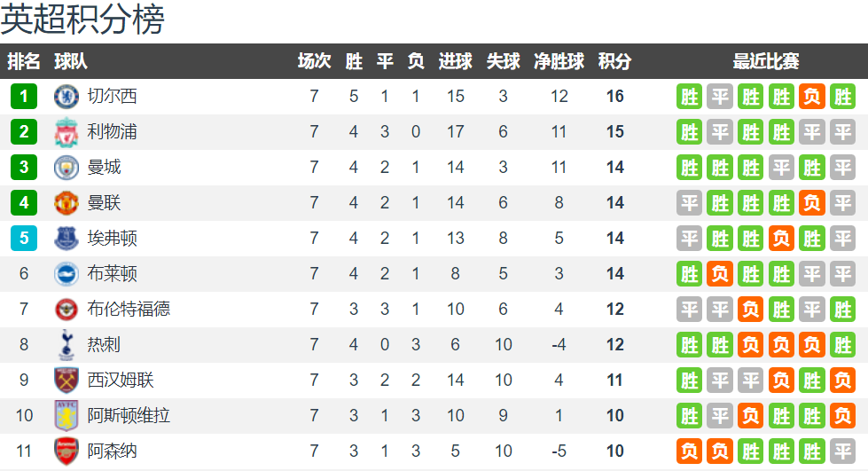Screen dimensions: 868x471
Task: Click the Chelsea club crest icon
Action: pos(66,97)
